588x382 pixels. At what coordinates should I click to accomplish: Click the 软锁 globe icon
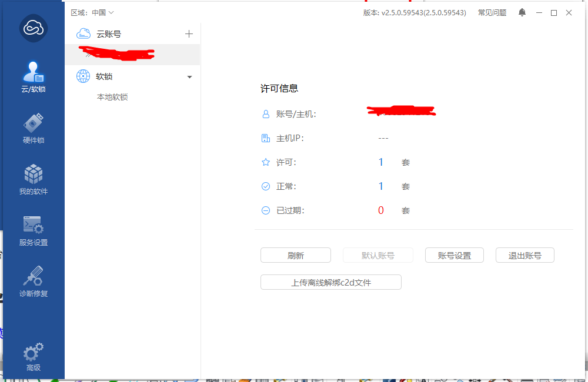83,76
